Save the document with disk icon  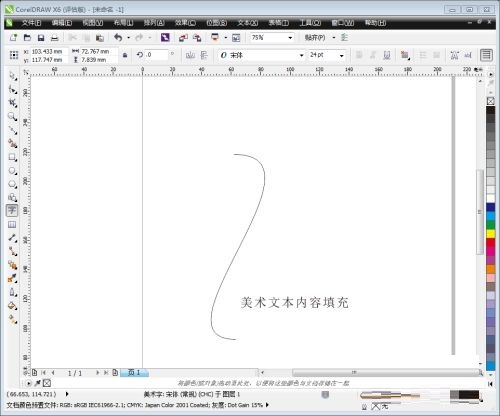[x=41, y=38]
